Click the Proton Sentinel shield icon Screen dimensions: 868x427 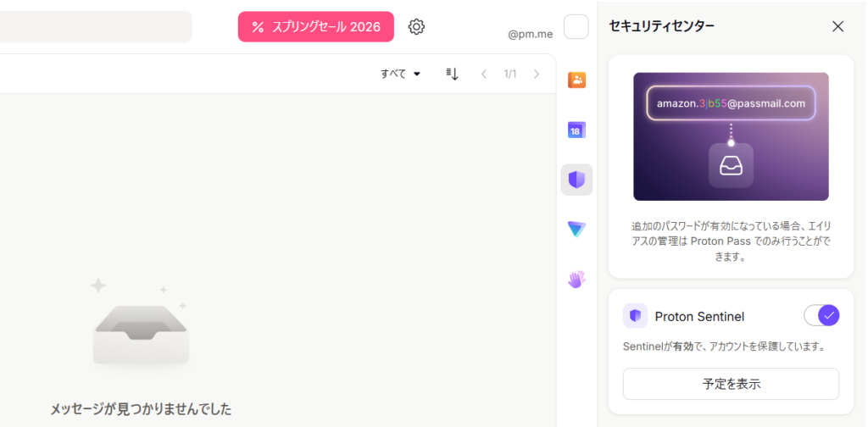[635, 316]
